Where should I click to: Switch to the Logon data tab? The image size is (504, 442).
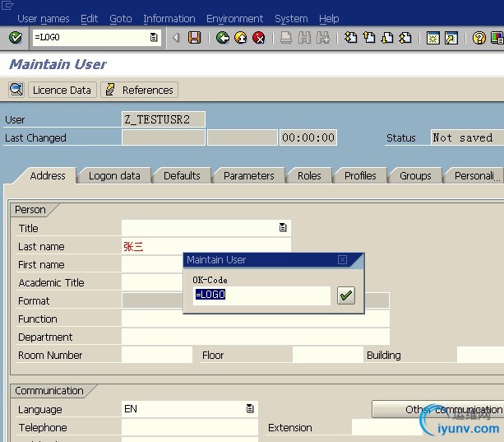coord(114,176)
